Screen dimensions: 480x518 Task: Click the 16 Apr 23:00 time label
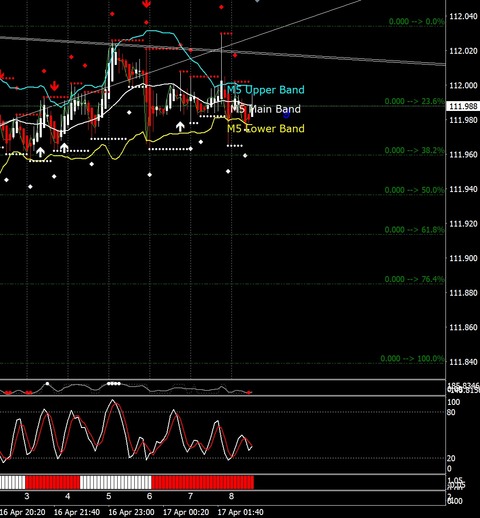[x=131, y=512]
